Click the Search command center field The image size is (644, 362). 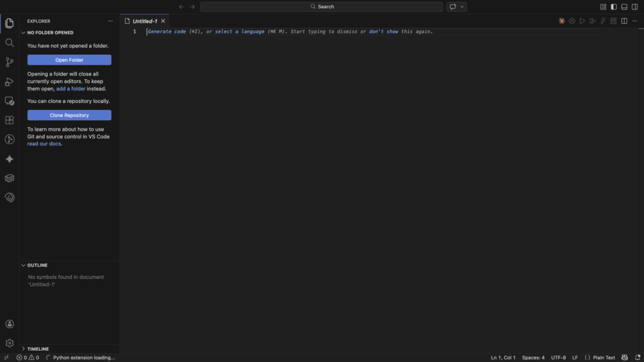click(x=321, y=7)
